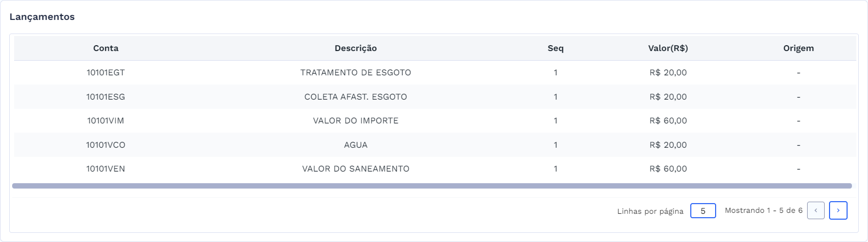This screenshot has height=242, width=868.
Task: Click the previous page arrow
Action: [816, 211]
